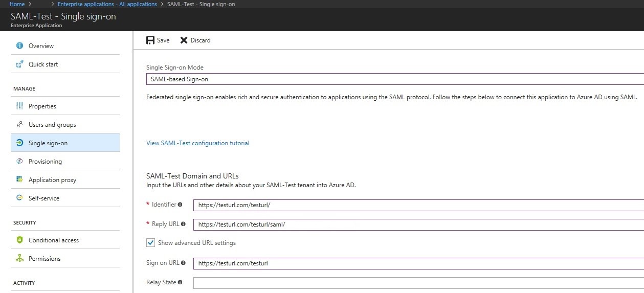The height and width of the screenshot is (293, 644).
Task: Click the info icon next to Relay State
Action: pyautogui.click(x=180, y=282)
